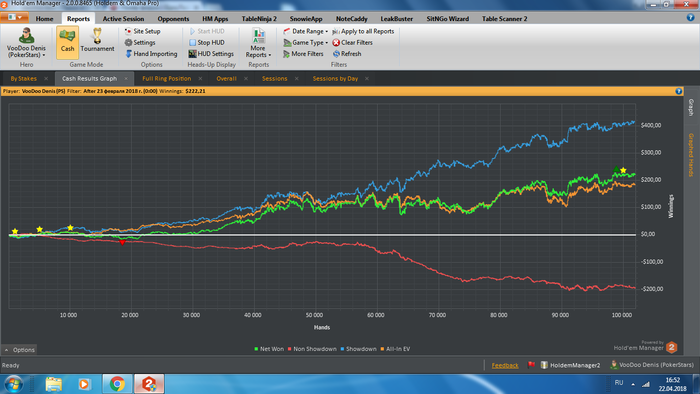The height and width of the screenshot is (394, 700).
Task: Open the application menu button
Action: [14, 17]
